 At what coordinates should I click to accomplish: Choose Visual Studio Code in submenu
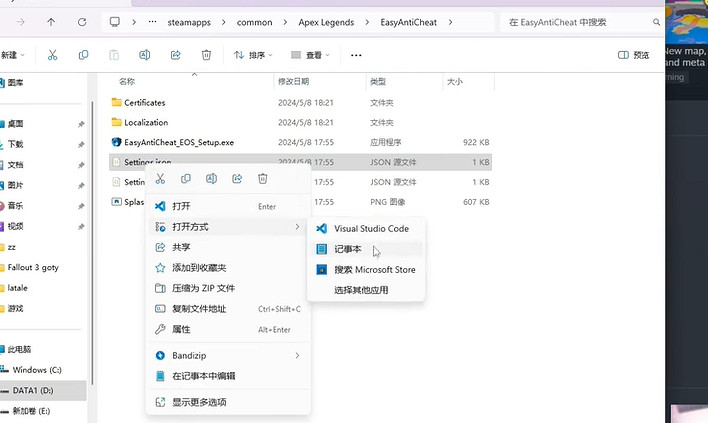[366, 228]
